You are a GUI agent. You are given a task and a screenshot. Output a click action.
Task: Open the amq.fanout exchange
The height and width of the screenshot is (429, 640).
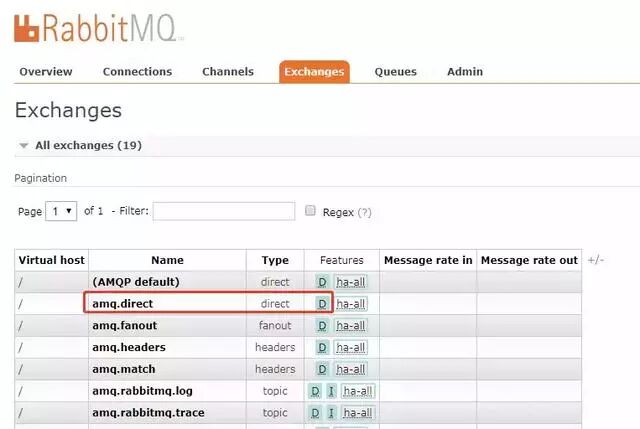[x=124, y=326]
